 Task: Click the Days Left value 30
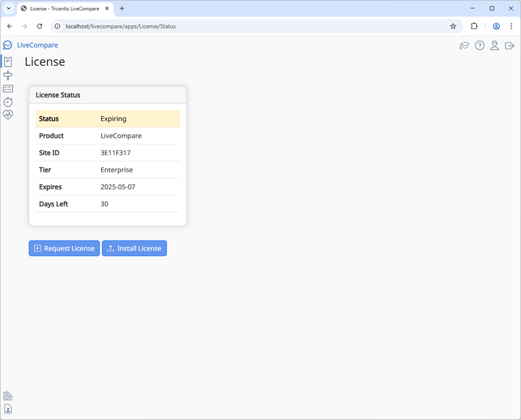click(104, 204)
